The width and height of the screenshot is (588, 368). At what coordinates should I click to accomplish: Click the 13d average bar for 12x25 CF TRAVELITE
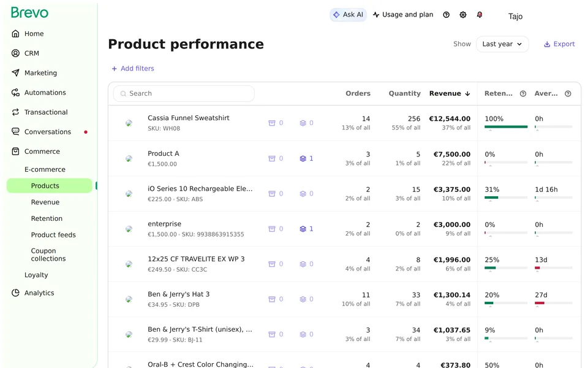click(554, 268)
